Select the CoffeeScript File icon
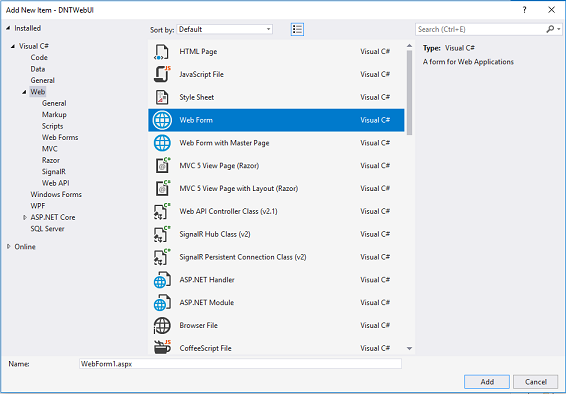Viewport: 566px width, 394px height. click(162, 348)
